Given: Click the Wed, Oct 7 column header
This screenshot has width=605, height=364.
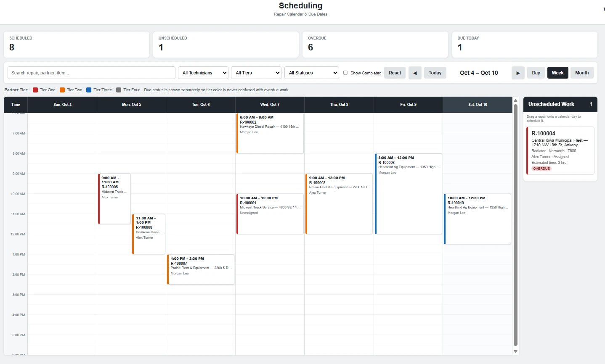Looking at the screenshot, I should tap(270, 105).
